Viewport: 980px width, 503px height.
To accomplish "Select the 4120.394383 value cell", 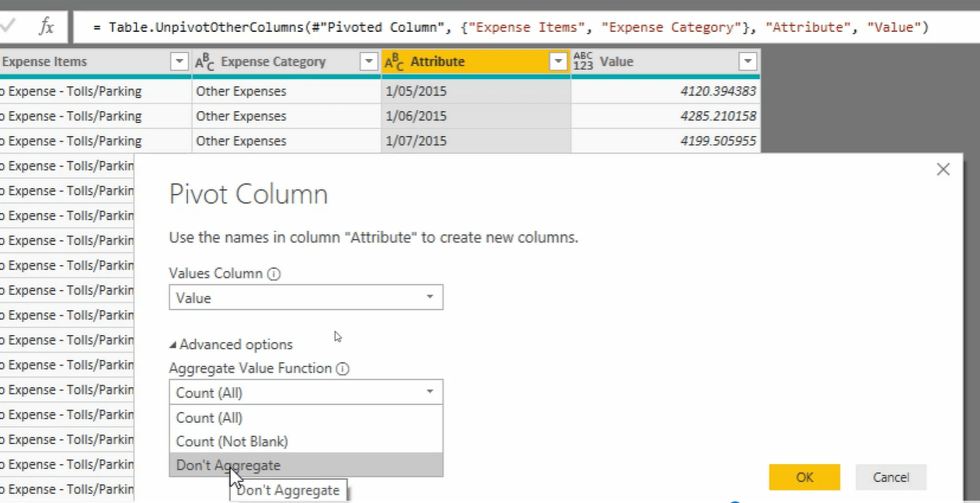I will tap(665, 91).
